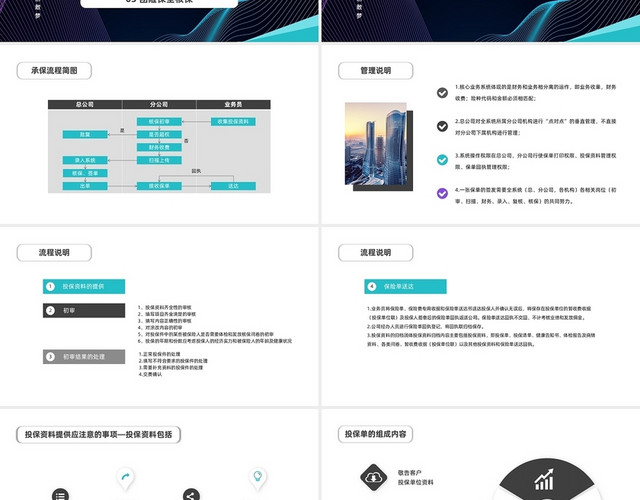Click the 回执 label in flowchart
The image size is (640, 500).
196,171
